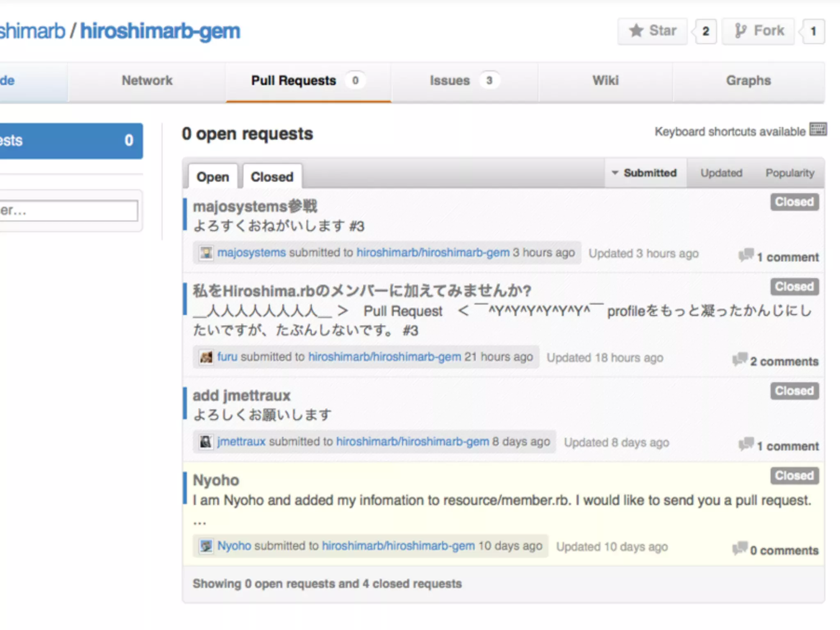The width and height of the screenshot is (840, 630).
Task: Click jmettraux user avatar
Action: click(206, 442)
